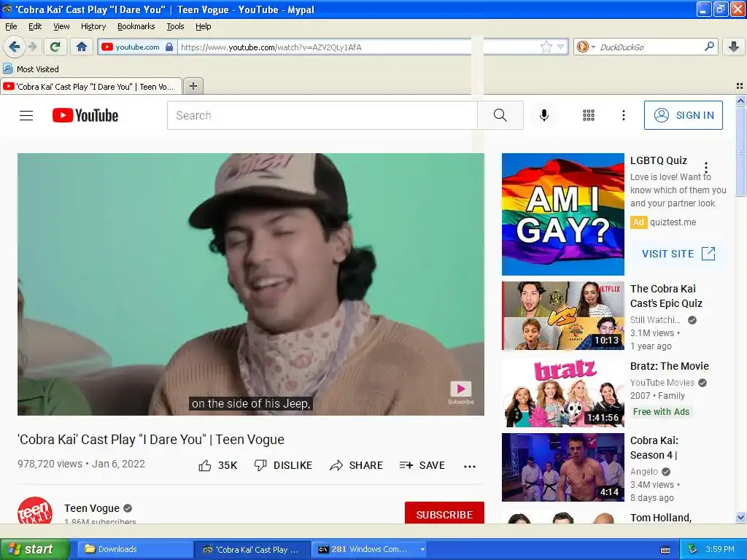The height and width of the screenshot is (560, 747).
Task: Click the search bar magnifier in the browser toolbar
Action: pyautogui.click(x=709, y=47)
